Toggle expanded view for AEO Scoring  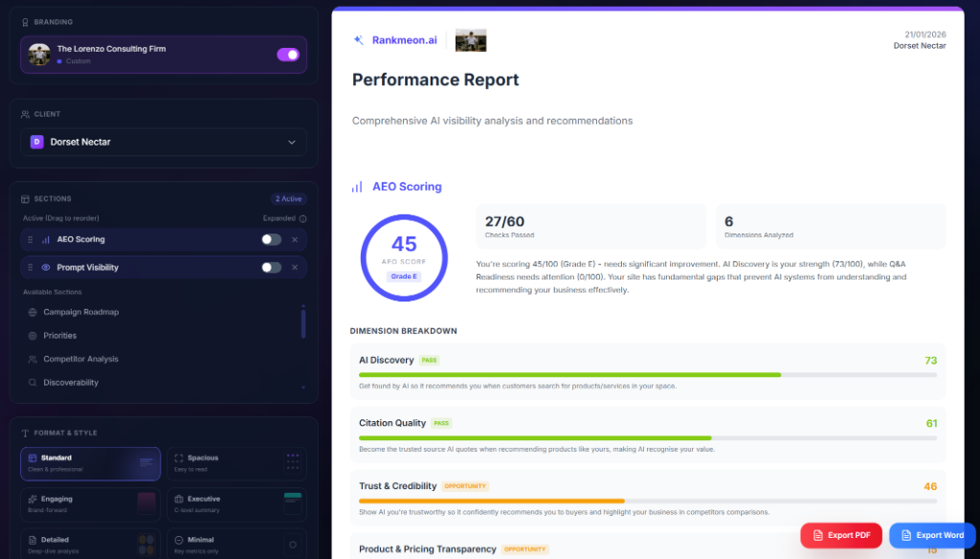click(272, 239)
